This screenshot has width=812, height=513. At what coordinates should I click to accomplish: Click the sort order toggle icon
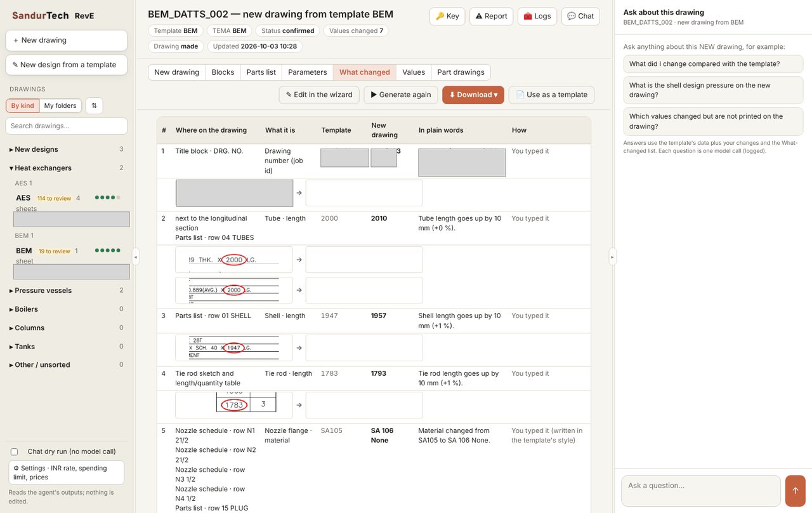pyautogui.click(x=94, y=105)
